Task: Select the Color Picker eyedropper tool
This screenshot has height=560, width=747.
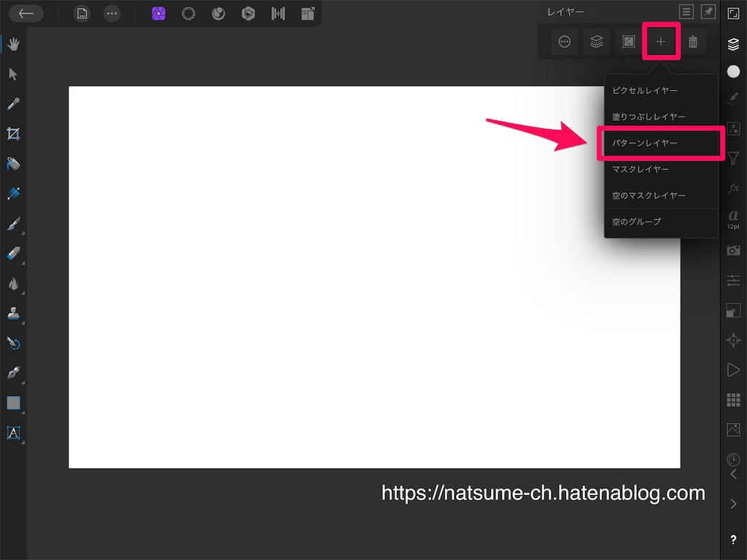Action: (x=13, y=104)
